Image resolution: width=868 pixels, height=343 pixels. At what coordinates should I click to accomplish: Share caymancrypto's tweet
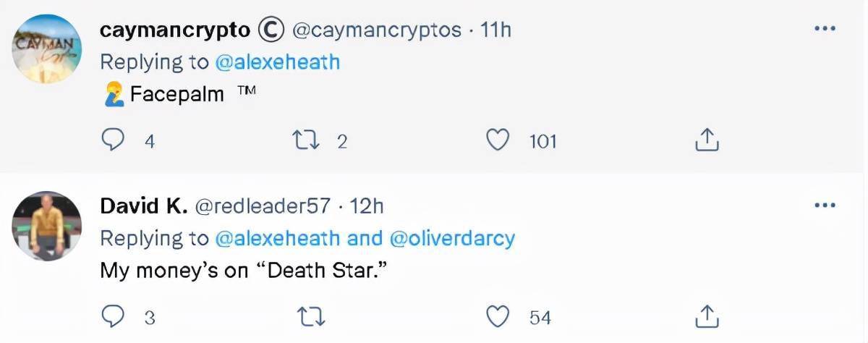(x=707, y=140)
